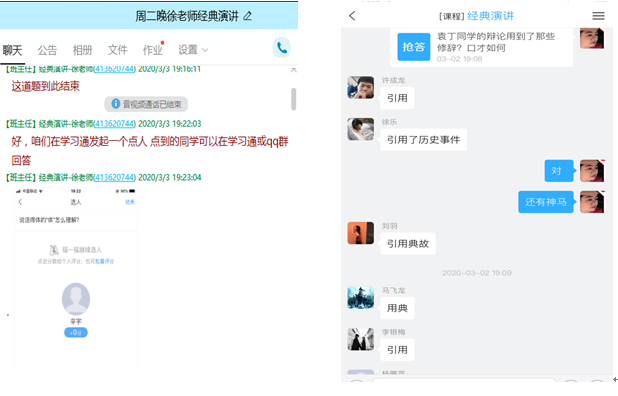Click the 音视频通话已结束 notice

coord(146,104)
